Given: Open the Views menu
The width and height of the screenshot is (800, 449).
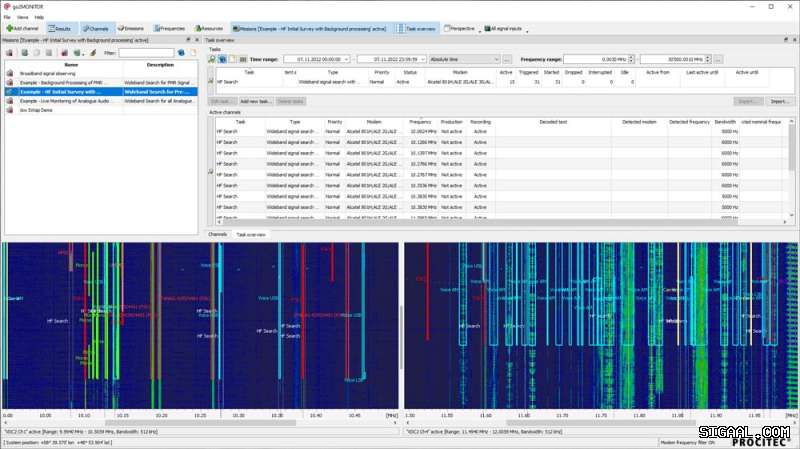Looking at the screenshot, I should click(x=22, y=17).
